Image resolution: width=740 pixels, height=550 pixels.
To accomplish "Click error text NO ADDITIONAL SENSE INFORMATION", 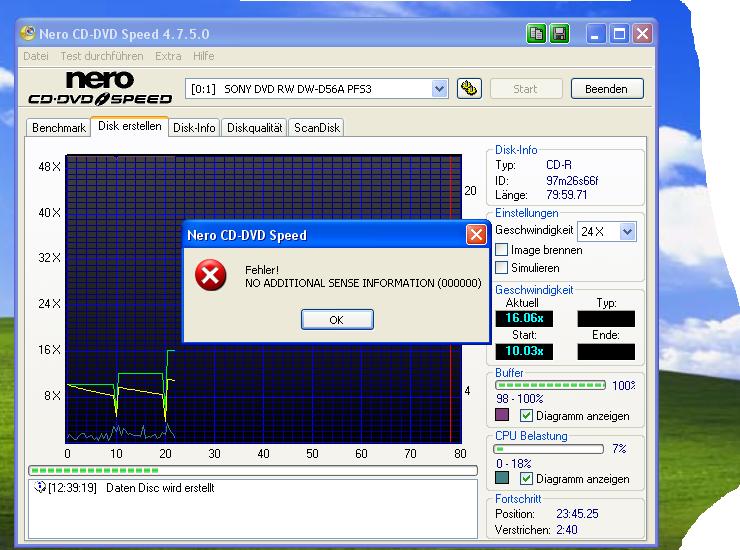I will point(363,283).
